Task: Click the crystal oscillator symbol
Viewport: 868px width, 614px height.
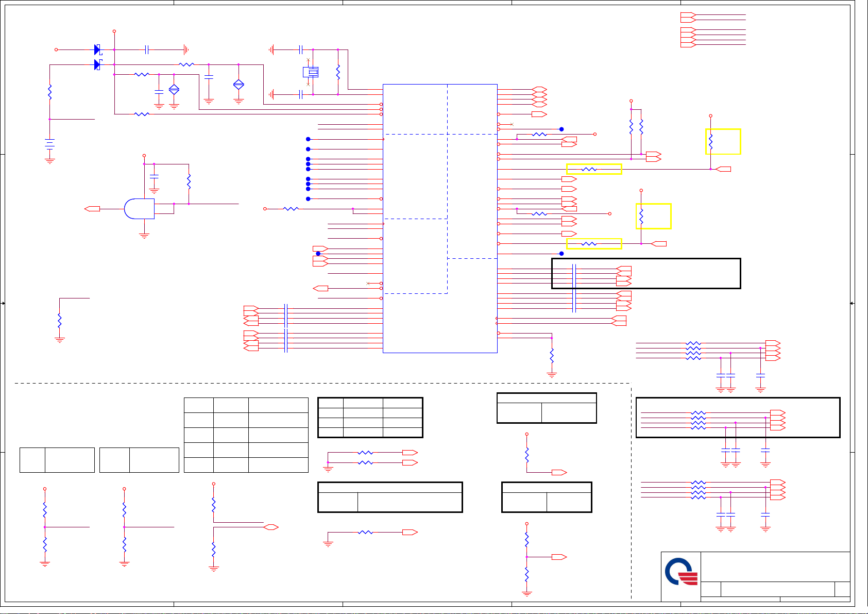Action: click(x=311, y=72)
